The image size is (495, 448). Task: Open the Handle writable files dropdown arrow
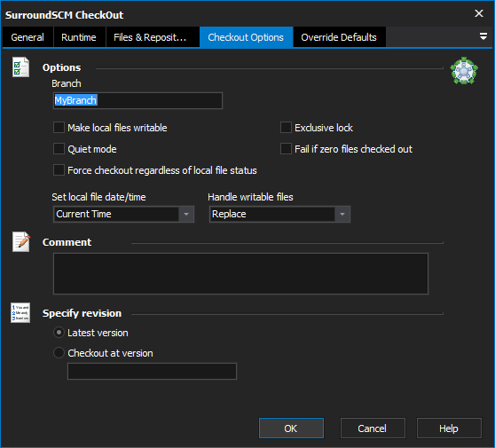[342, 214]
